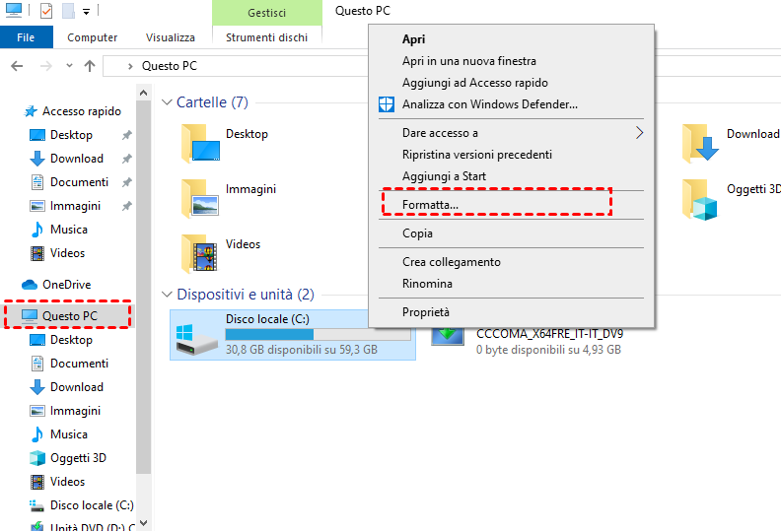Open pinned Desktop under Accesso rapido
This screenshot has height=532, width=781.
coord(71,135)
